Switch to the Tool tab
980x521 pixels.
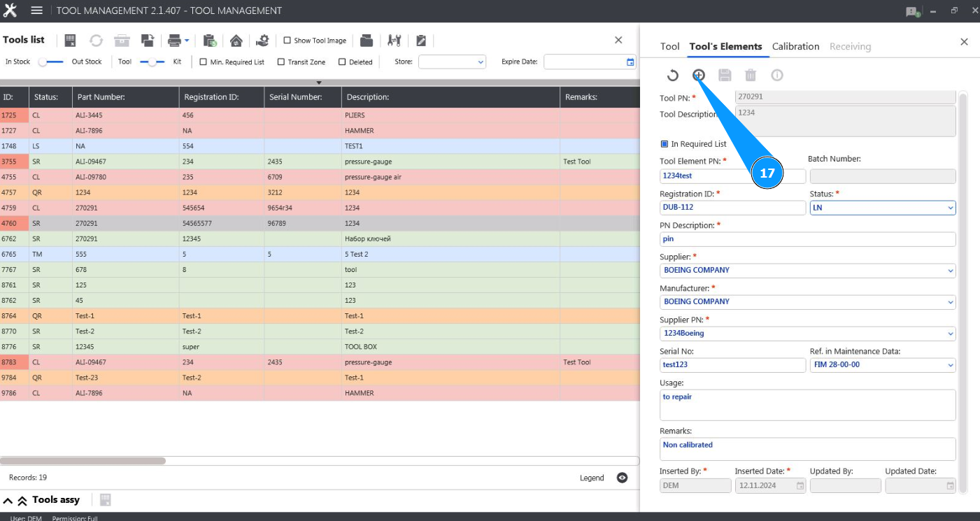tap(669, 46)
